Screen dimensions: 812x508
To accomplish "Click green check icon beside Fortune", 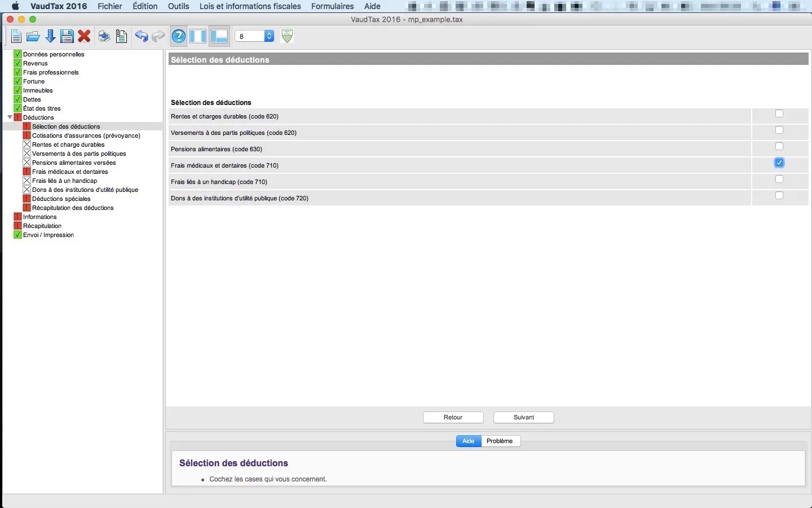I will click(x=17, y=81).
